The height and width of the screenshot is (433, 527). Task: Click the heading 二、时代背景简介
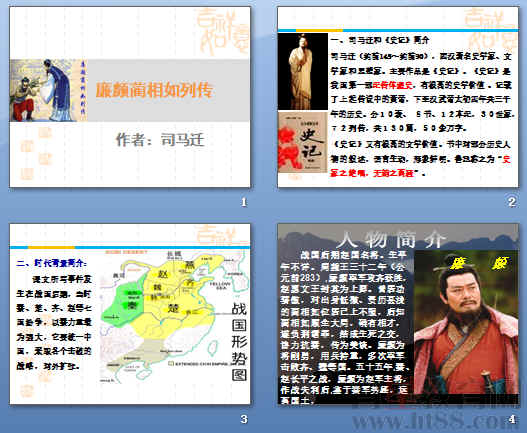click(51, 263)
